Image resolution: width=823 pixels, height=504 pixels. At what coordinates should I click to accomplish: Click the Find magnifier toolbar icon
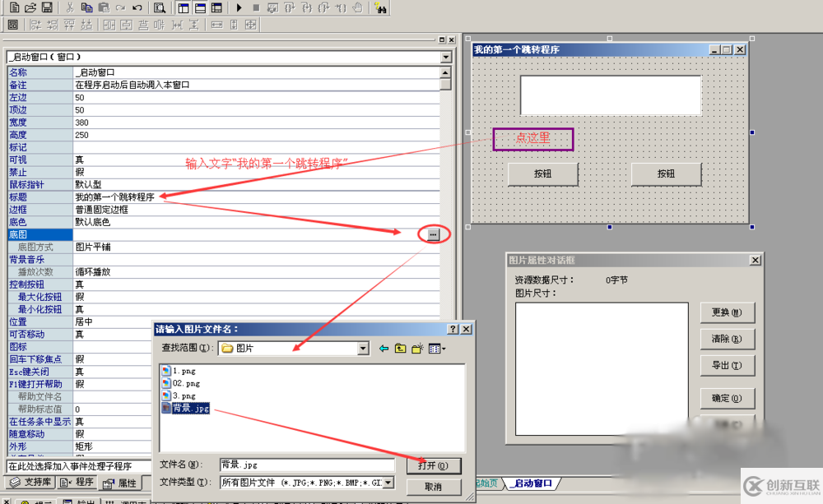click(160, 8)
